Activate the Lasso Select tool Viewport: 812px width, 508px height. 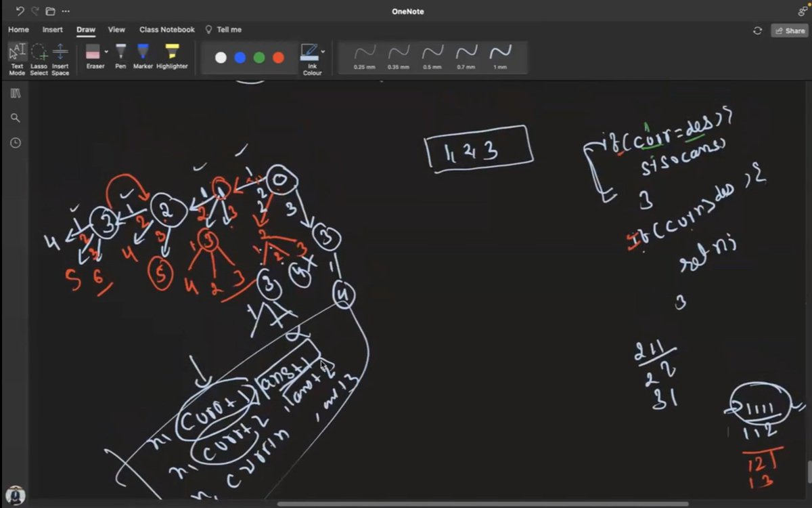point(39,59)
